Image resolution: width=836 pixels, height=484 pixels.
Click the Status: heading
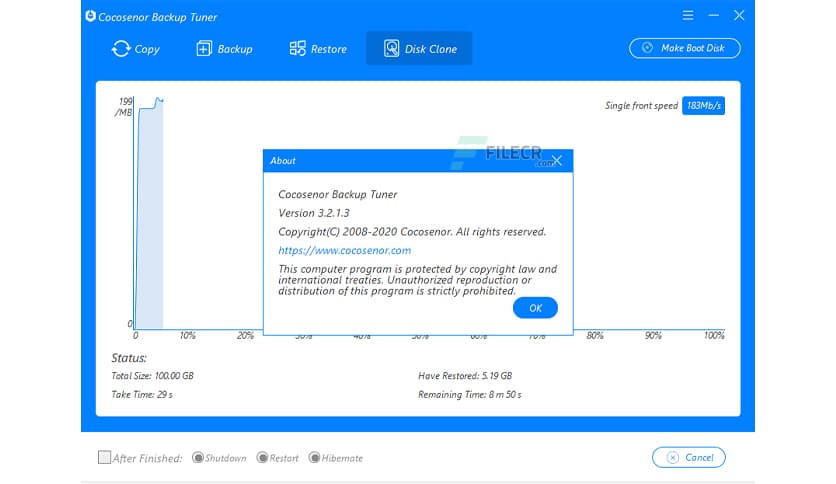[128, 358]
